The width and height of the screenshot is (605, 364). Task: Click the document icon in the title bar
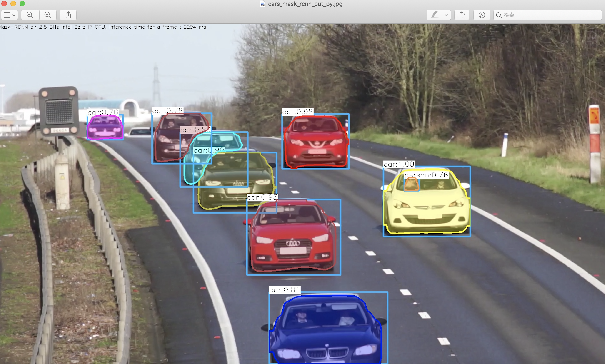[x=262, y=4]
